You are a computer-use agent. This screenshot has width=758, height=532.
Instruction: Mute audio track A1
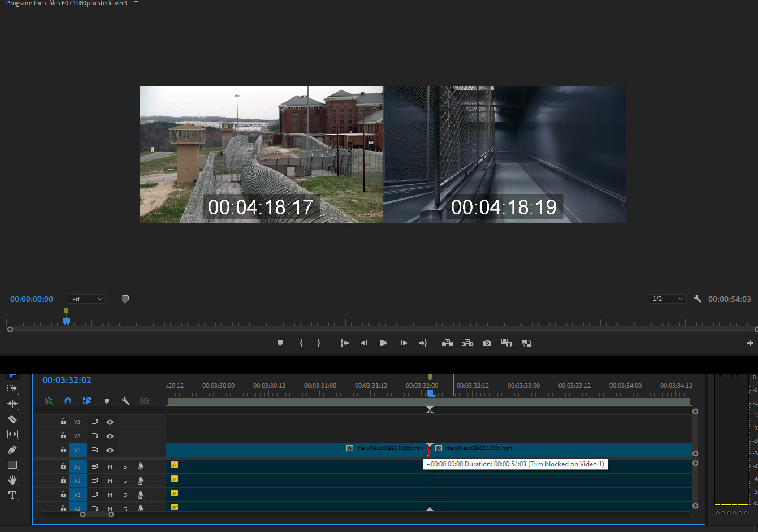(110, 466)
